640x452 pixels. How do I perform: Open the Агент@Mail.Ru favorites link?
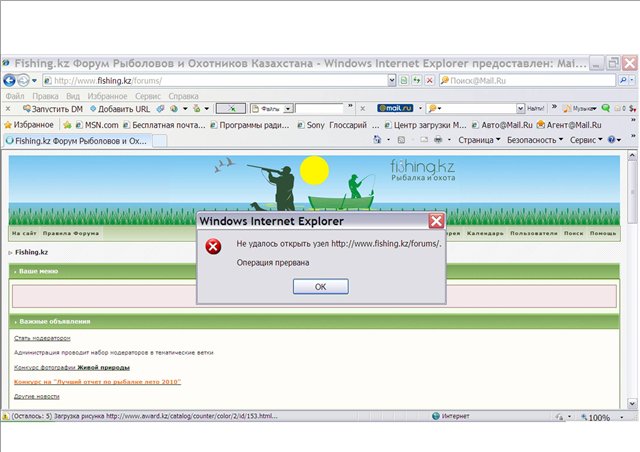coord(569,125)
